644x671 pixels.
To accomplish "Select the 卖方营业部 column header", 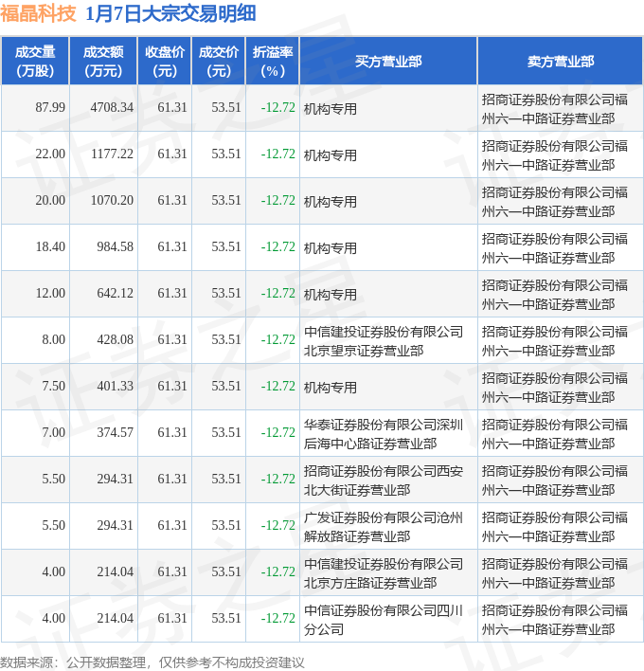I will point(561,62).
